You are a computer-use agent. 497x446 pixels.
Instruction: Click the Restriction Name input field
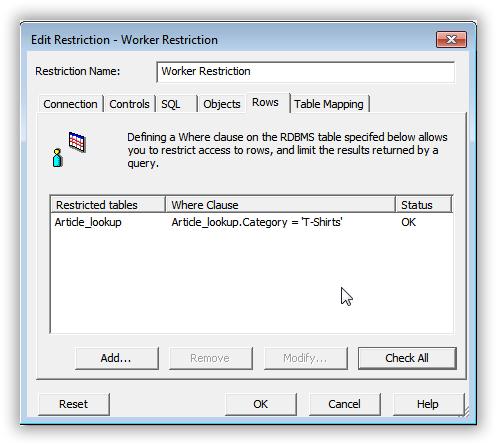click(x=305, y=72)
